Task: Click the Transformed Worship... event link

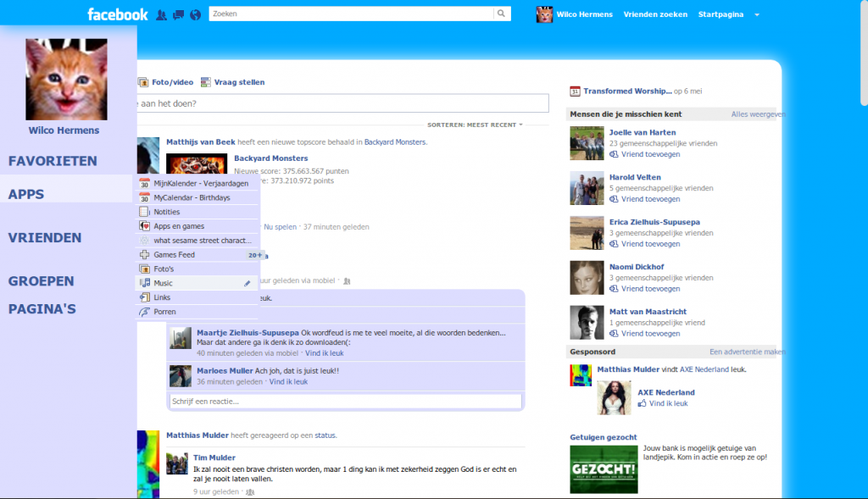Action: 627,91
